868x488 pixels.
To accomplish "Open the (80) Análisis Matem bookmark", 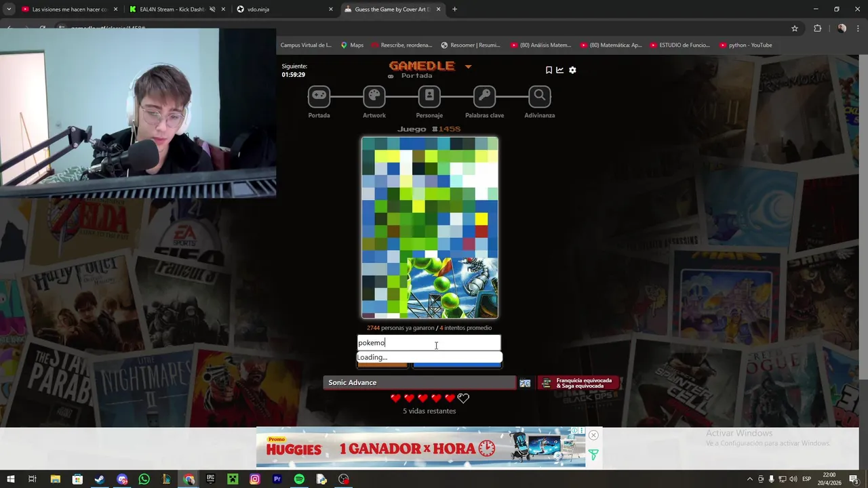I will tap(540, 45).
